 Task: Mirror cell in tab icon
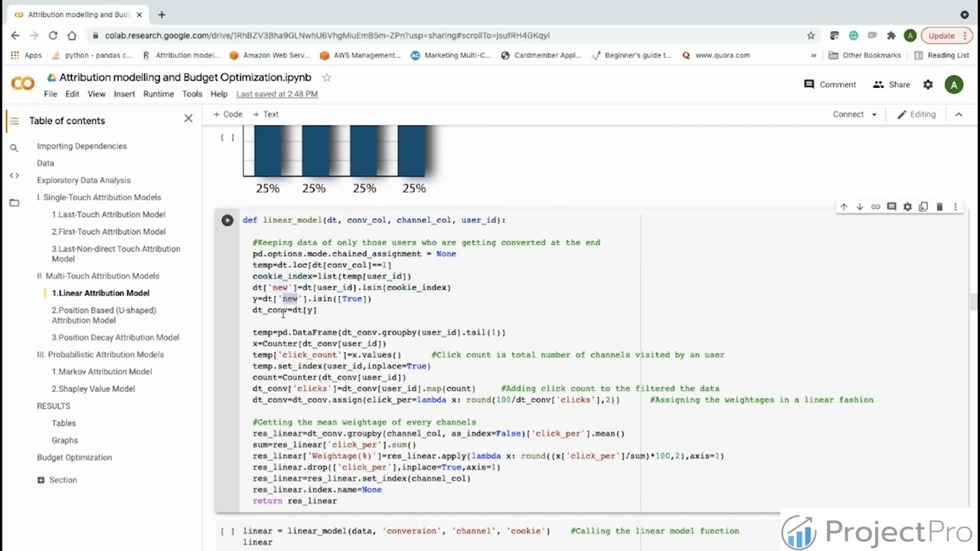[923, 207]
